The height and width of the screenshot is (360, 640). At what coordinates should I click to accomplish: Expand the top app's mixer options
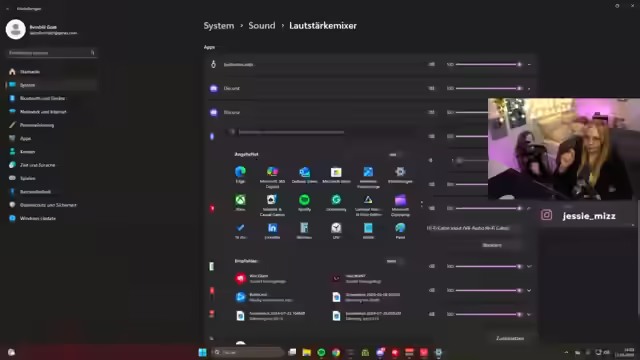(529, 64)
